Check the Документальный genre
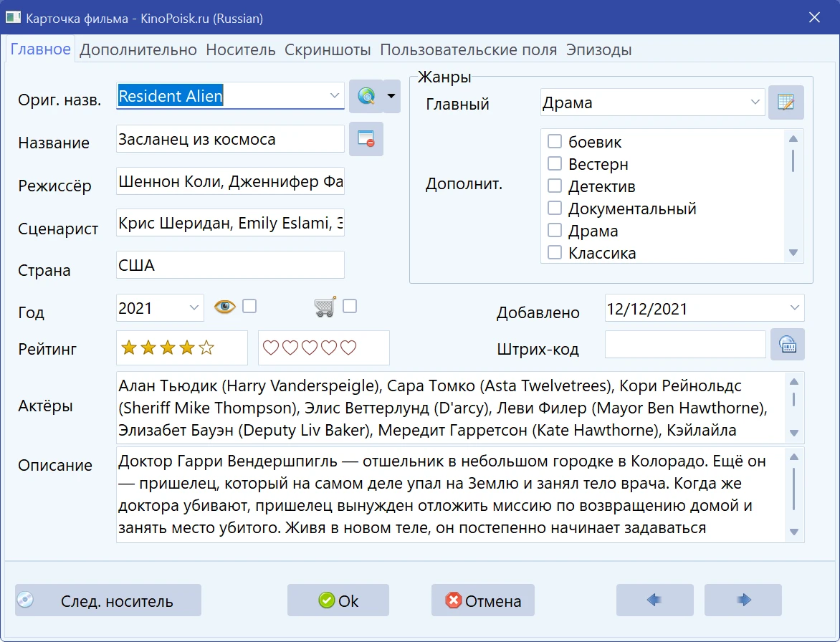 tap(555, 208)
